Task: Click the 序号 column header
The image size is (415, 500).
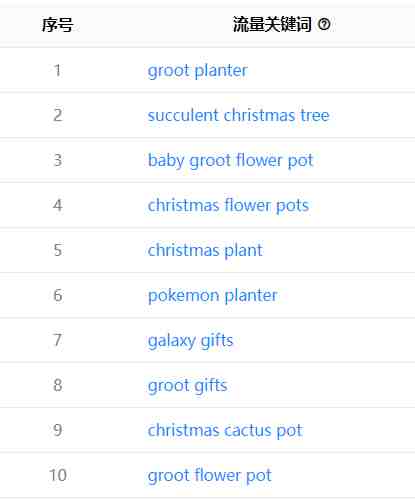Action: (x=57, y=25)
